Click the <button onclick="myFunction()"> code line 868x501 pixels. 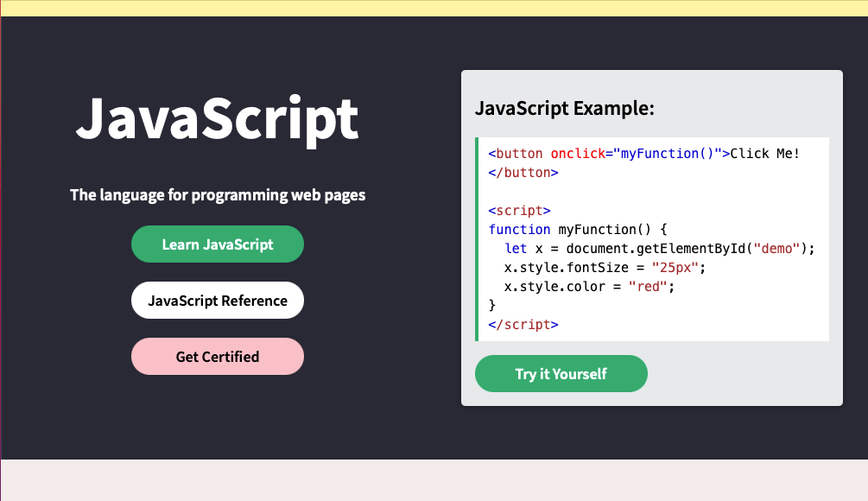643,154
